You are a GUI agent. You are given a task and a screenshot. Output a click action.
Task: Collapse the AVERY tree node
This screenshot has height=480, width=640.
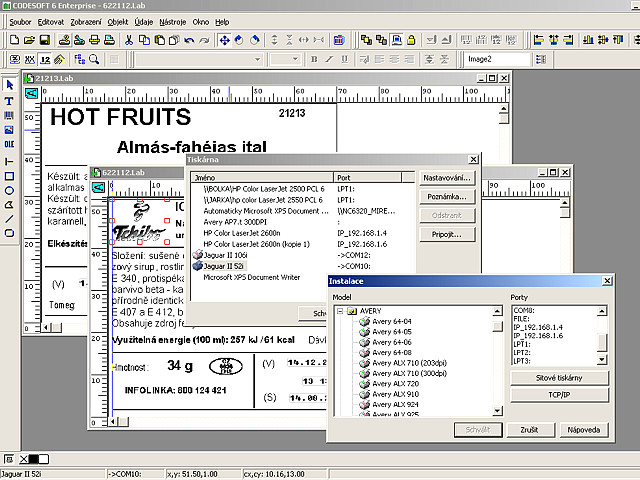340,311
